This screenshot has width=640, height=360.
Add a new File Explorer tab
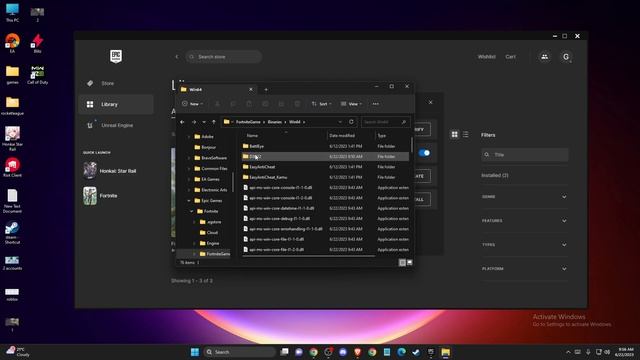point(266,89)
